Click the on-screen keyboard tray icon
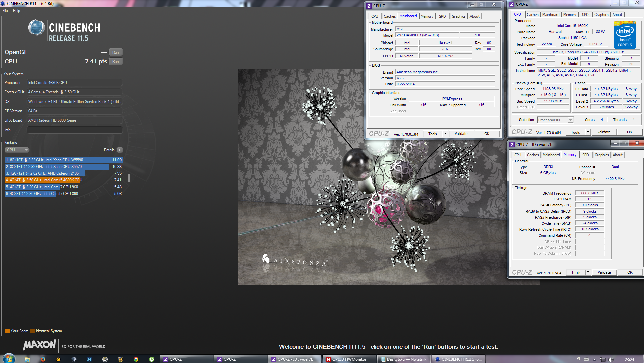 [586, 359]
